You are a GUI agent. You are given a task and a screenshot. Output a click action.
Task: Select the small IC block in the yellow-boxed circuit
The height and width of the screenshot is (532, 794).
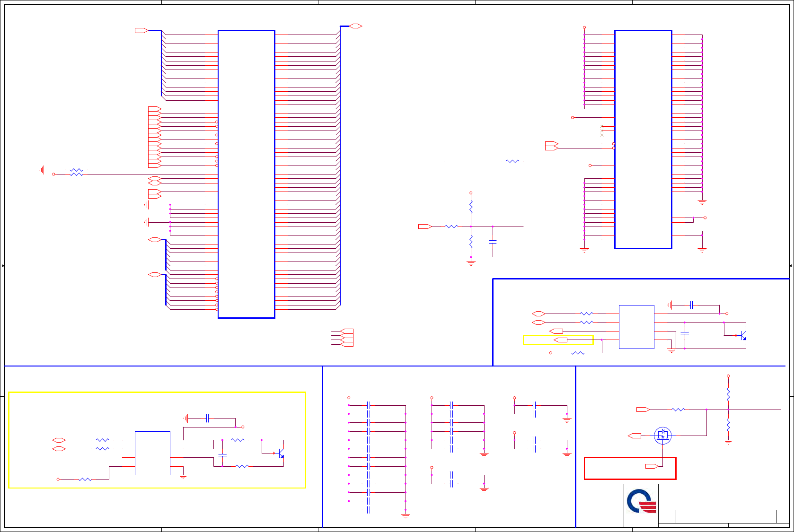point(152,453)
